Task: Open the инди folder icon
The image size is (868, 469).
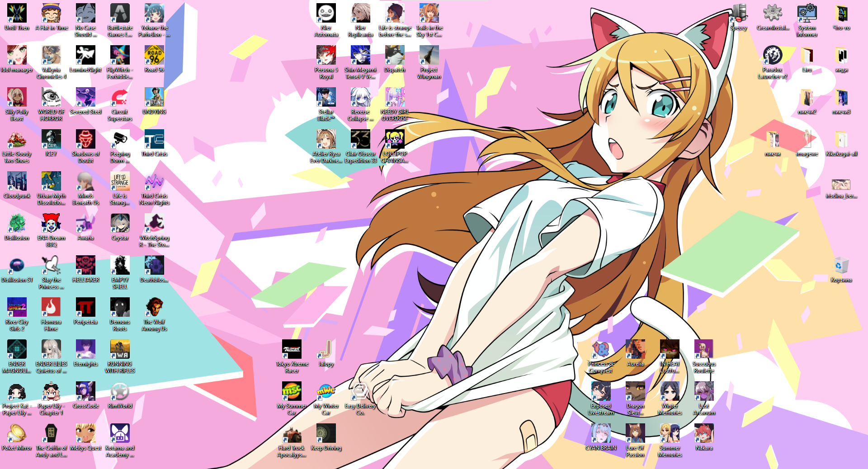Action: [x=841, y=59]
